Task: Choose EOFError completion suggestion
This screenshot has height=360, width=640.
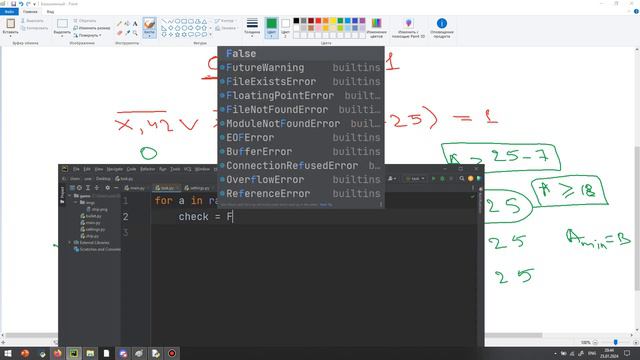Action: point(301,138)
